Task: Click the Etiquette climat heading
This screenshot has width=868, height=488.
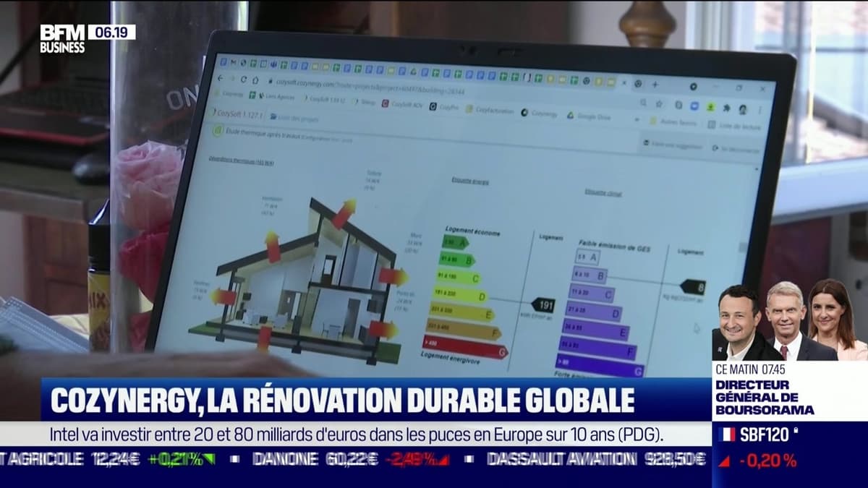Action: coord(603,192)
